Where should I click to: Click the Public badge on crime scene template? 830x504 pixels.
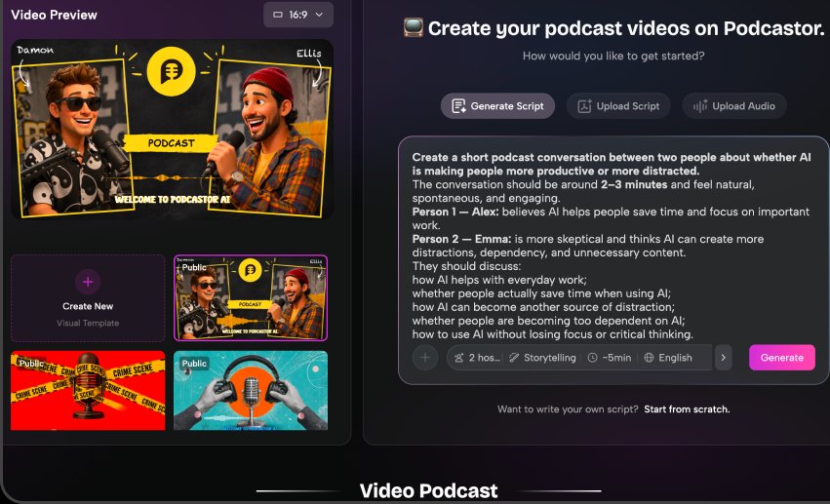click(x=30, y=364)
